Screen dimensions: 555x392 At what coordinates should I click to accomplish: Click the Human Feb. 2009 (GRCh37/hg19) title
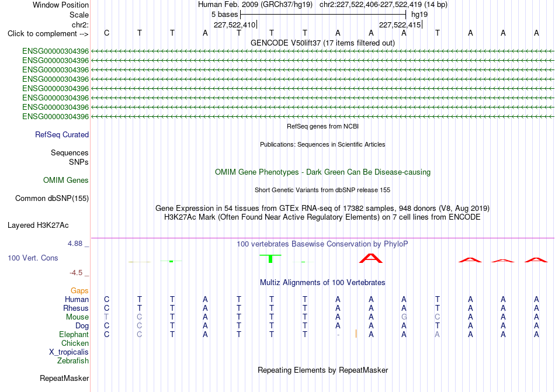(255, 5)
